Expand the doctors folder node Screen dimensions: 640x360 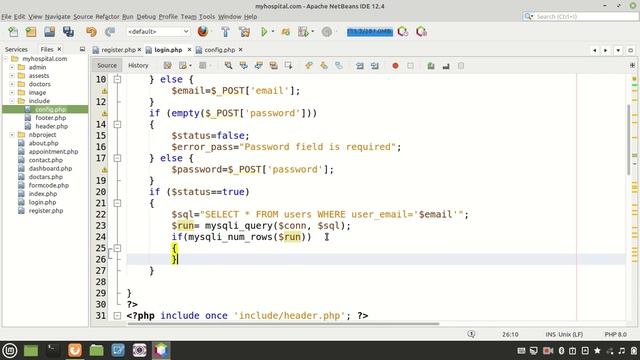pyautogui.click(x=12, y=84)
